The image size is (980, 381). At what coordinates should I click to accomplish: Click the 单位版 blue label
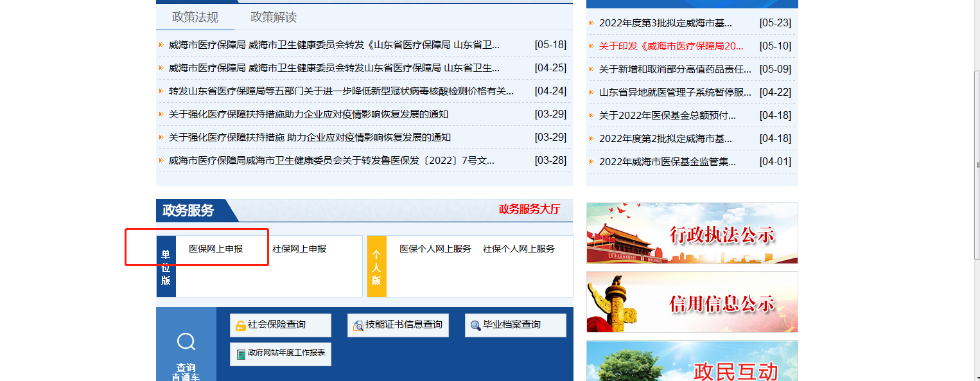tap(166, 266)
